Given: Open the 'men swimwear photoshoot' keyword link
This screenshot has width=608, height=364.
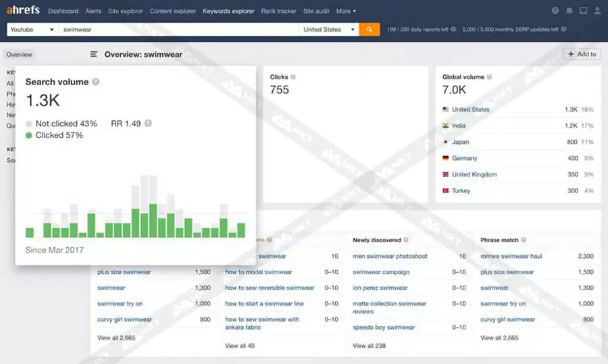Looking at the screenshot, I should (390, 257).
